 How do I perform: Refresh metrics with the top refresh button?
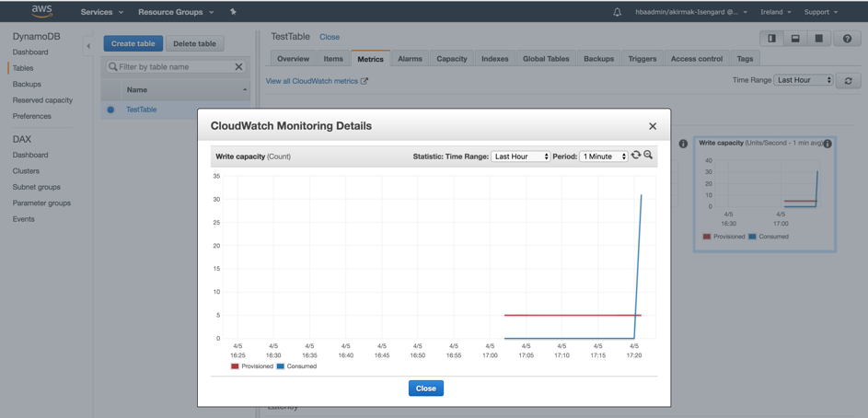tap(848, 80)
